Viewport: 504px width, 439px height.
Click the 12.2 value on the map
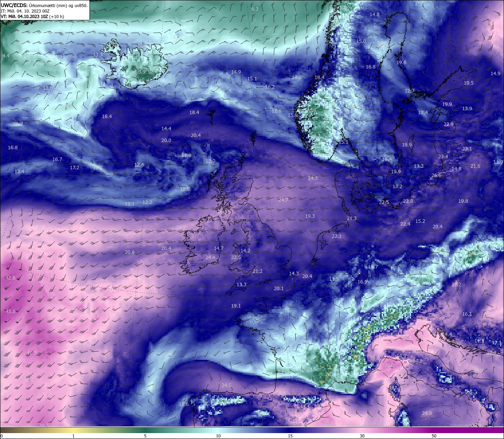pyautogui.click(x=147, y=202)
